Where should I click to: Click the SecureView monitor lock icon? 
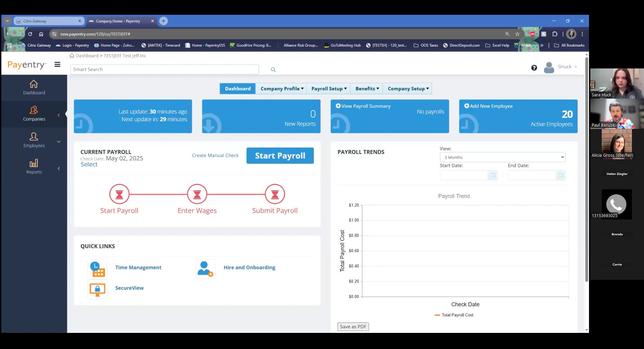(x=97, y=289)
